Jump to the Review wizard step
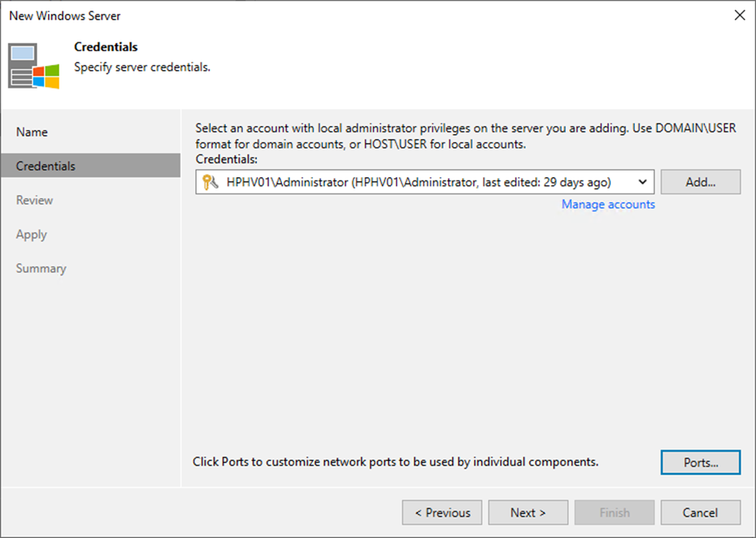 coord(34,200)
